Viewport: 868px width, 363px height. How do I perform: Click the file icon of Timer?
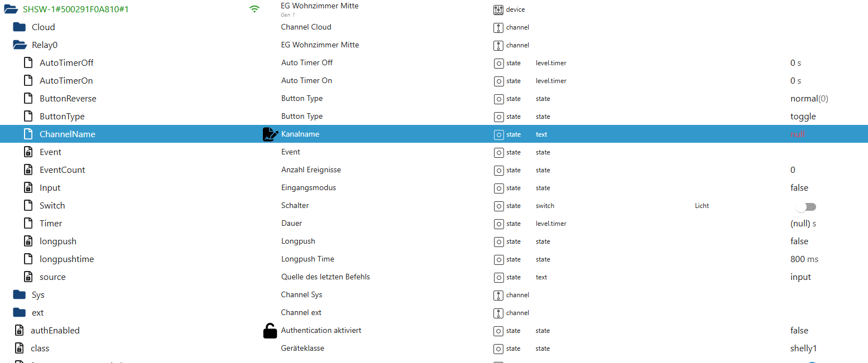[28, 223]
